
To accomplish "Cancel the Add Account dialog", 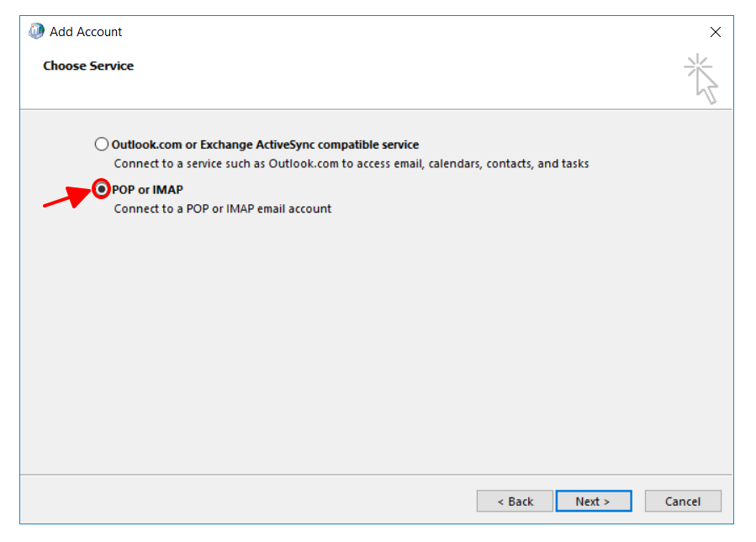I will pyautogui.click(x=683, y=501).
